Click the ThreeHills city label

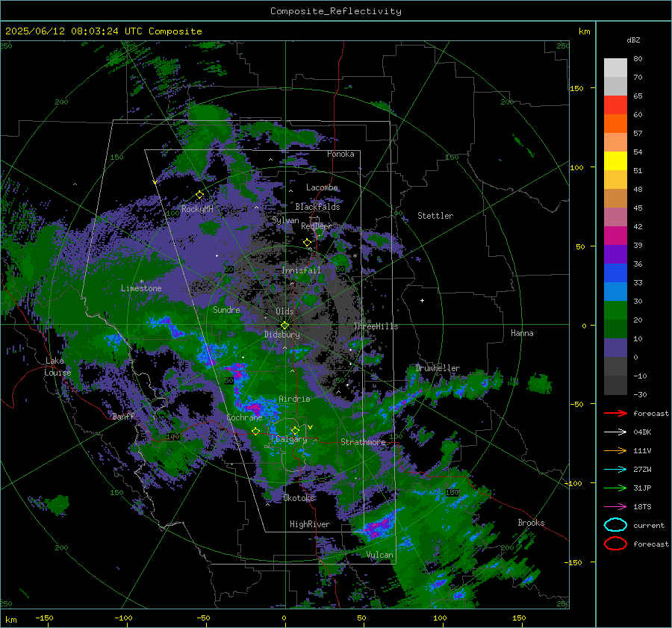click(376, 326)
